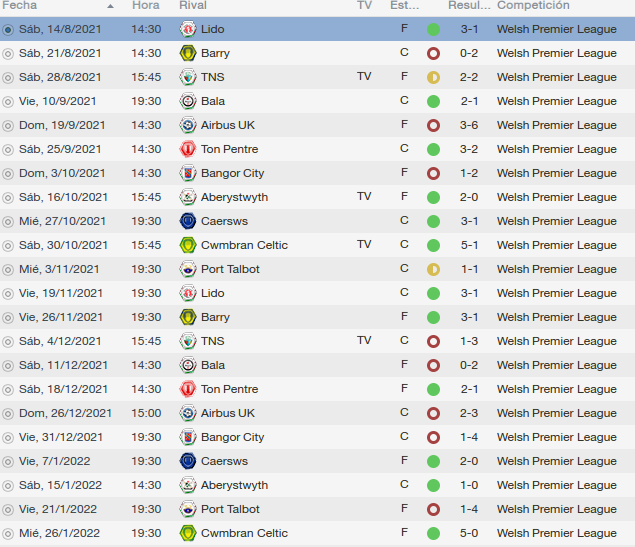The width and height of the screenshot is (635, 547).
Task: Click the Hora column header
Action: [x=145, y=5]
